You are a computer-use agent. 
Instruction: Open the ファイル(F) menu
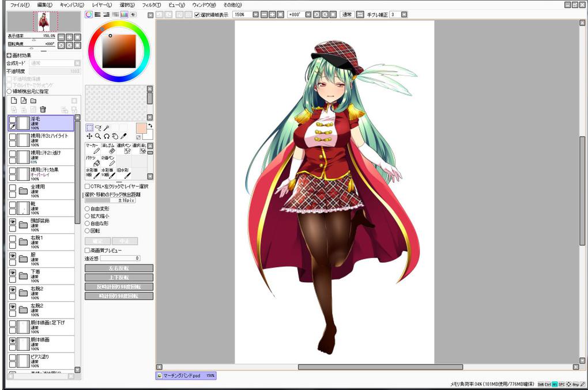point(20,5)
